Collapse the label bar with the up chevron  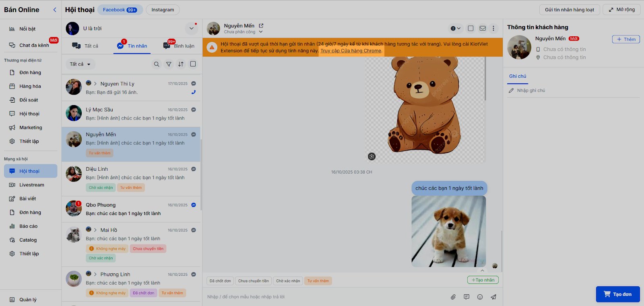pos(482,271)
